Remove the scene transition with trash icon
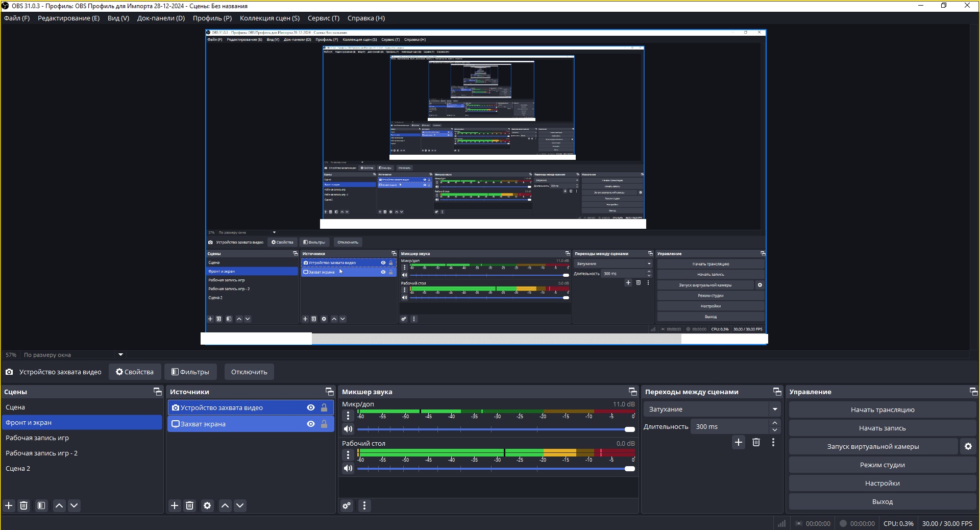Screen dimensions: 980x530 click(x=756, y=442)
